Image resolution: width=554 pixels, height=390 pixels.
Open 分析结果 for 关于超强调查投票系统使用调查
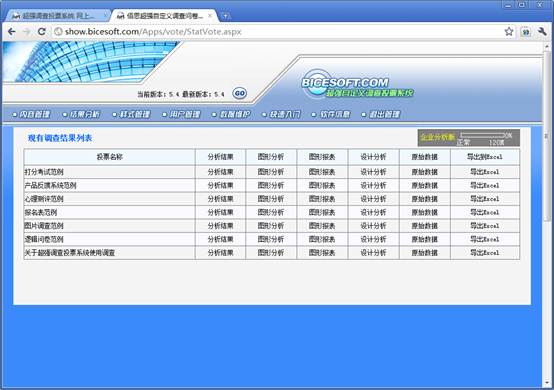click(220, 253)
